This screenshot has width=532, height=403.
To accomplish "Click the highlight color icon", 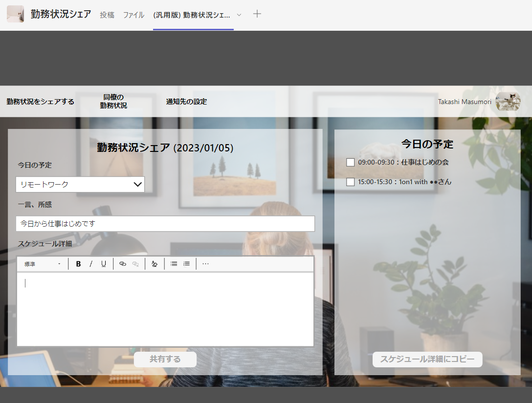I will coord(155,264).
